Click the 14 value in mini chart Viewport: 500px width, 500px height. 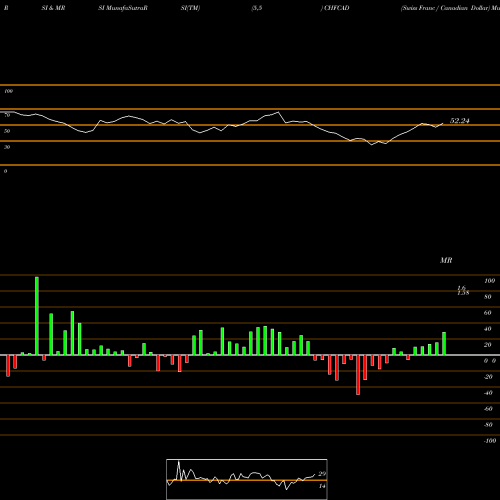322,486
